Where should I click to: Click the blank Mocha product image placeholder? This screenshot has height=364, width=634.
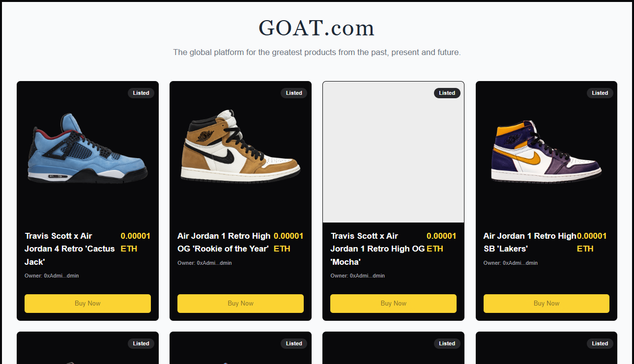[393, 152]
